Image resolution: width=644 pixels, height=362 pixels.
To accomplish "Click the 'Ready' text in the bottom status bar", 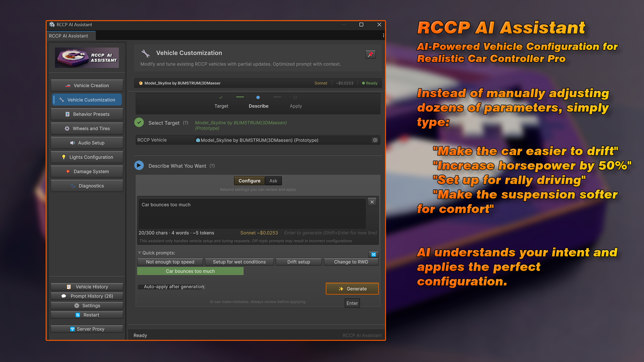I will coord(140,335).
